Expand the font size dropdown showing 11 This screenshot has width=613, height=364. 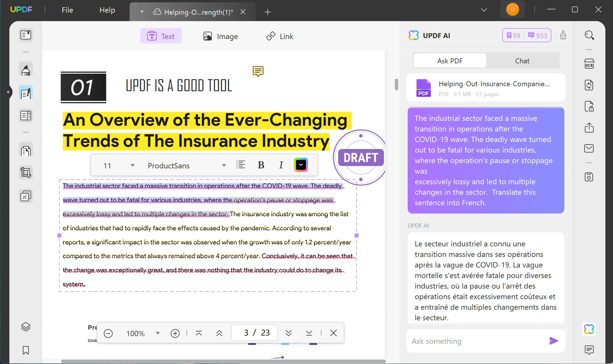click(x=132, y=165)
